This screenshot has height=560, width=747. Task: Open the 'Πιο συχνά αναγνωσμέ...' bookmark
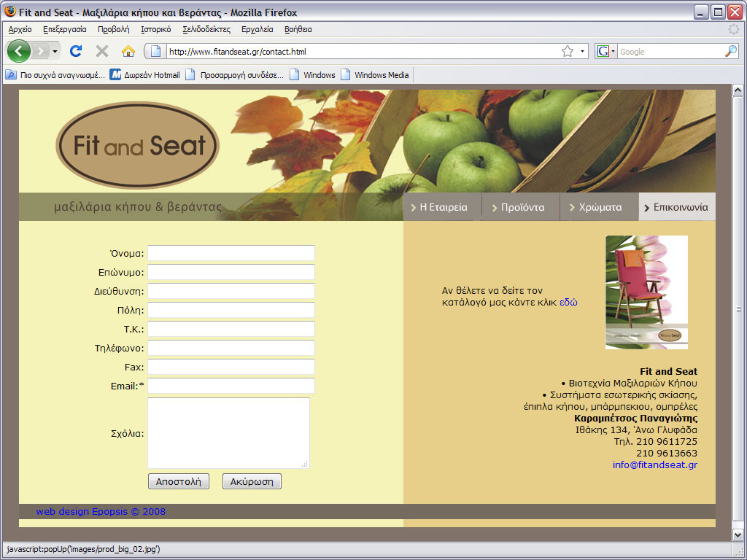(x=55, y=75)
